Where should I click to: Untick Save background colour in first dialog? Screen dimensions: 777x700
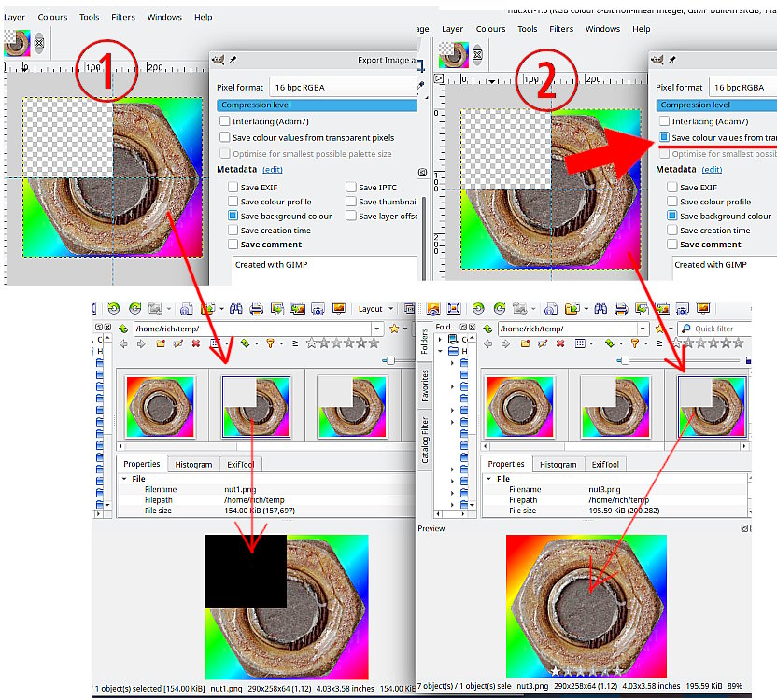[x=233, y=216]
